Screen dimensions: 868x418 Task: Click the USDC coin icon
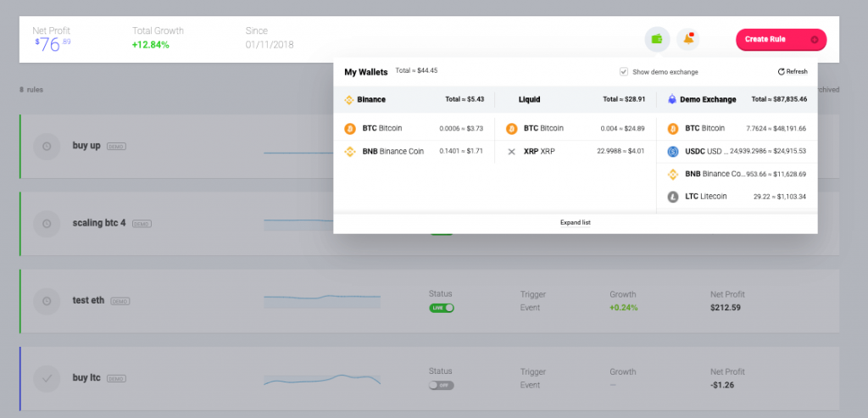tap(672, 151)
